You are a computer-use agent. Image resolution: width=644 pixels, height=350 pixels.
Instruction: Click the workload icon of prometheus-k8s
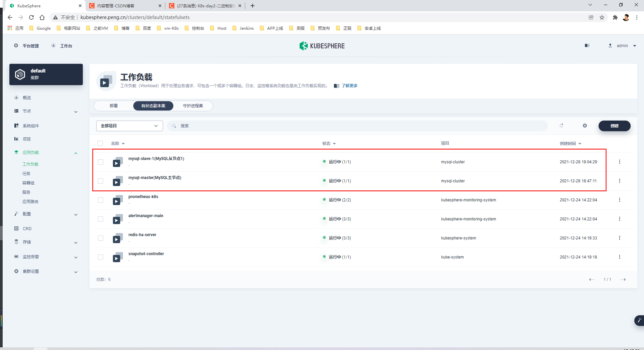(118, 200)
